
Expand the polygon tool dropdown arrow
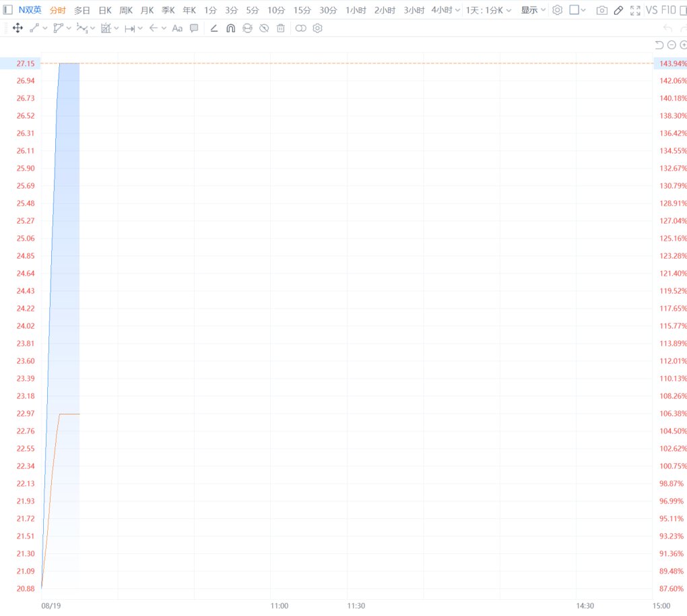coord(69,28)
